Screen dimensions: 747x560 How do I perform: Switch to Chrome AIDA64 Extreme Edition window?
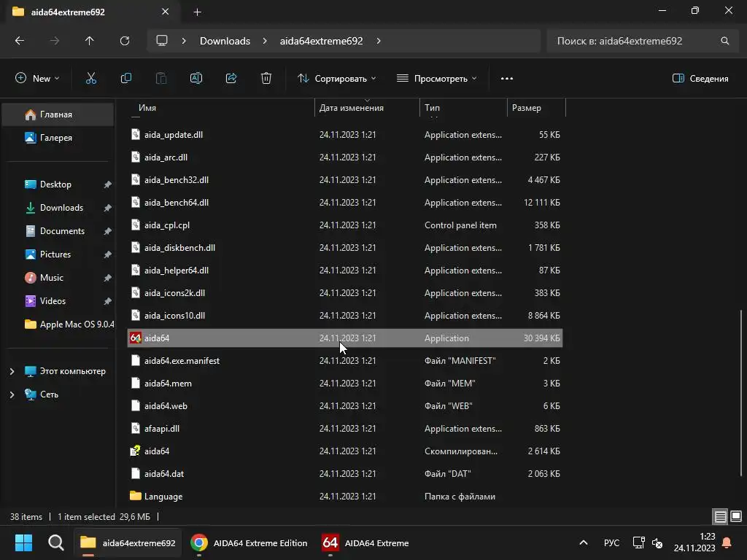pyautogui.click(x=249, y=542)
